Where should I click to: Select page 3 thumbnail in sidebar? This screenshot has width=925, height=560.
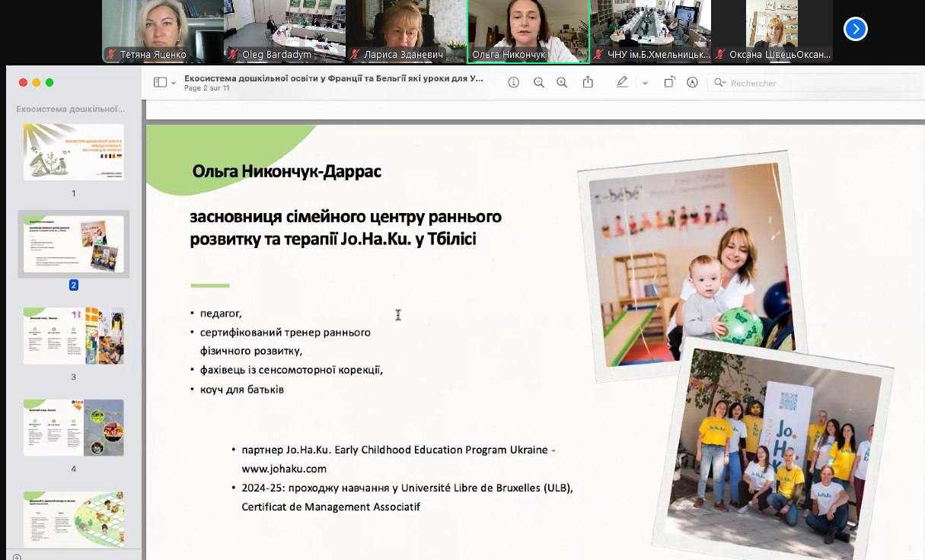point(74,336)
